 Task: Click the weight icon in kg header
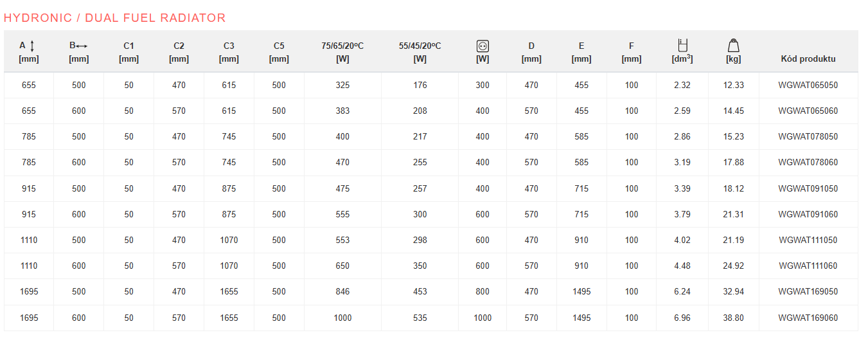[733, 45]
